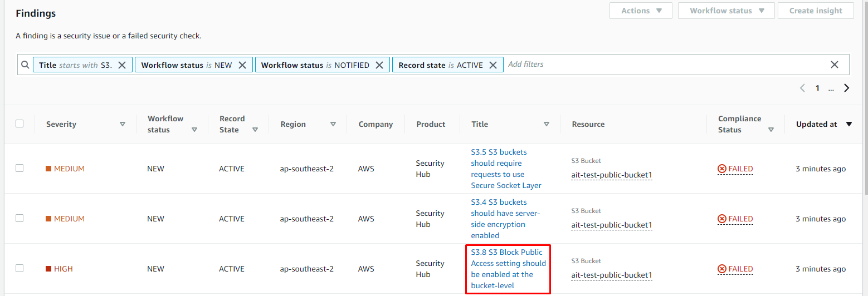The image size is (868, 296).
Task: Open S3.8 Block Public Access finding
Action: pos(508,269)
